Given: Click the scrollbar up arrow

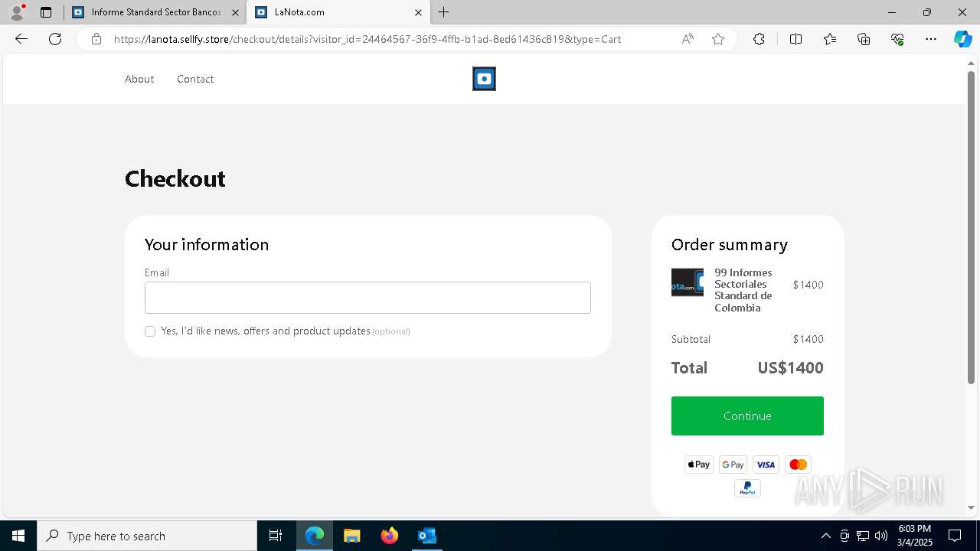Looking at the screenshot, I should click(x=971, y=63).
